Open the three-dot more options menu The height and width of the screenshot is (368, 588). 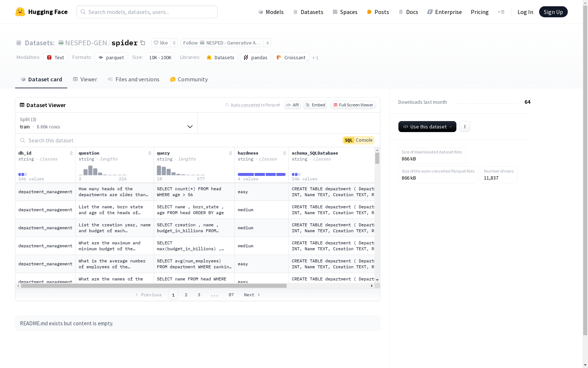coord(465,127)
